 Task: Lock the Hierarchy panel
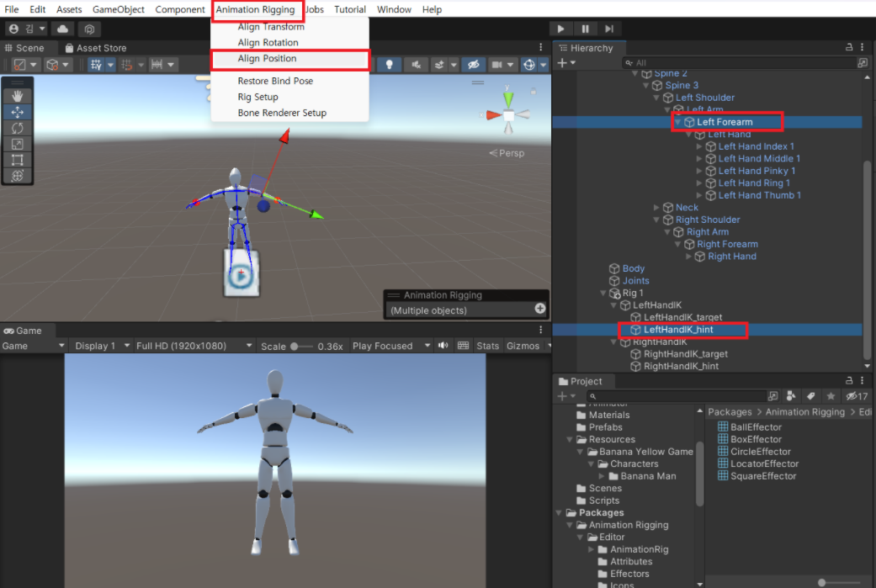pos(849,47)
